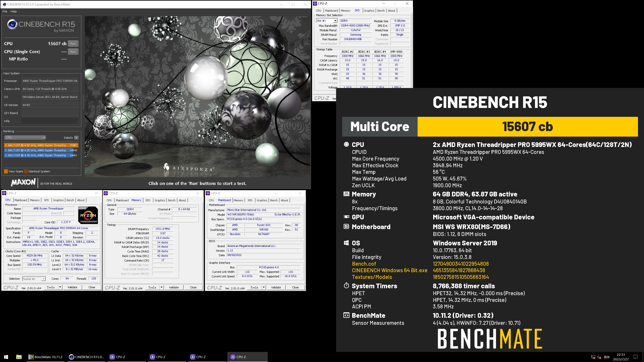This screenshot has width=644, height=362.
Task: Run the CPU Single Core test
Action: pyautogui.click(x=73, y=52)
